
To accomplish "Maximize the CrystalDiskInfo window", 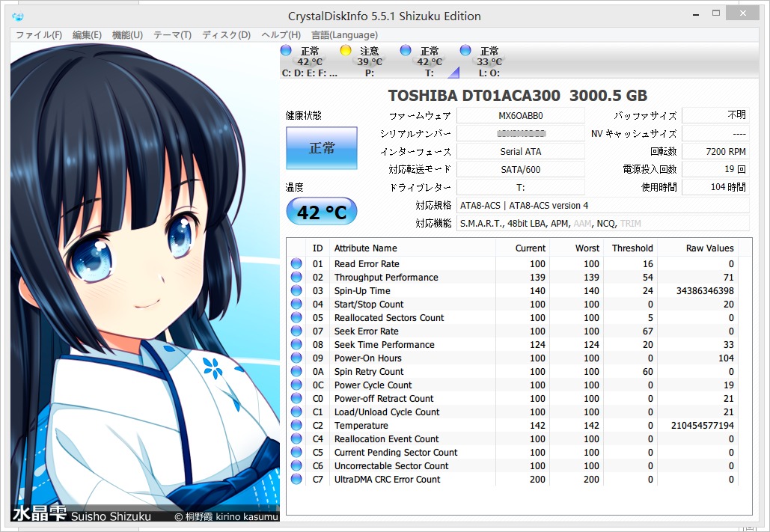I will pyautogui.click(x=716, y=14).
